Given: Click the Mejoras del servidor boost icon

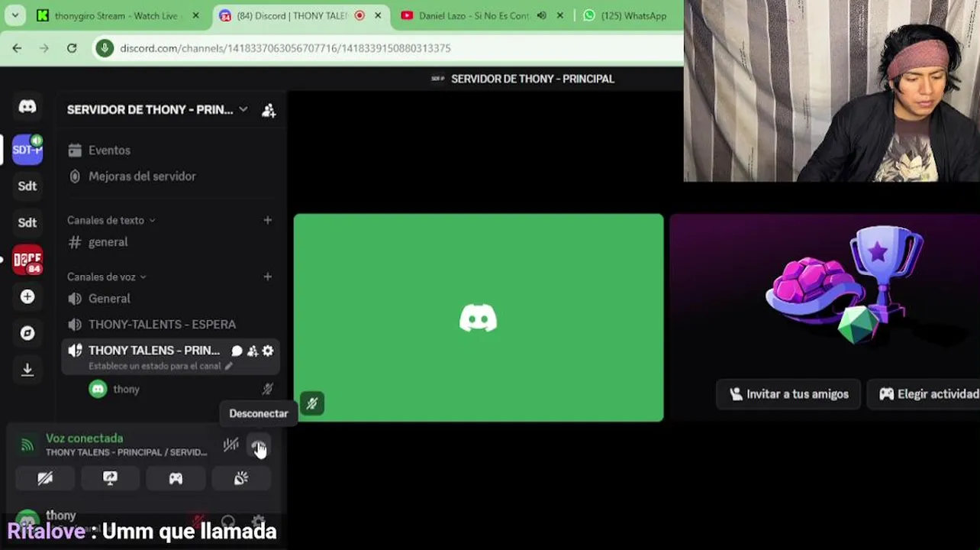Looking at the screenshot, I should pos(75,176).
